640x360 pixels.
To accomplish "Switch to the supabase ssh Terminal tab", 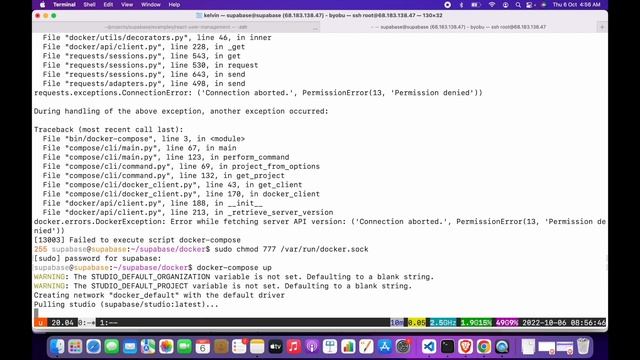I will pyautogui.click(x=459, y=27).
